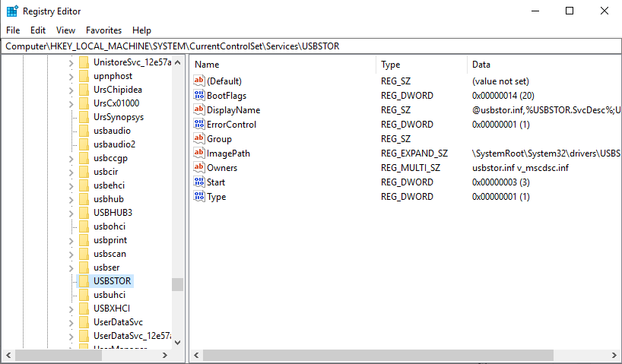Click the DisplayName string value icon
The height and width of the screenshot is (364, 622).
tap(200, 110)
